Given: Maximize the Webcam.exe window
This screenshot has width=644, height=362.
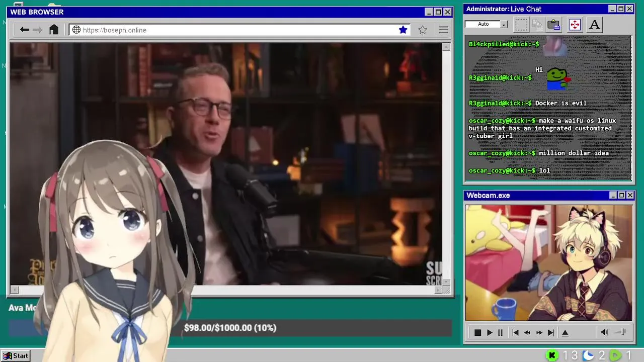Looking at the screenshot, I should tap(621, 195).
